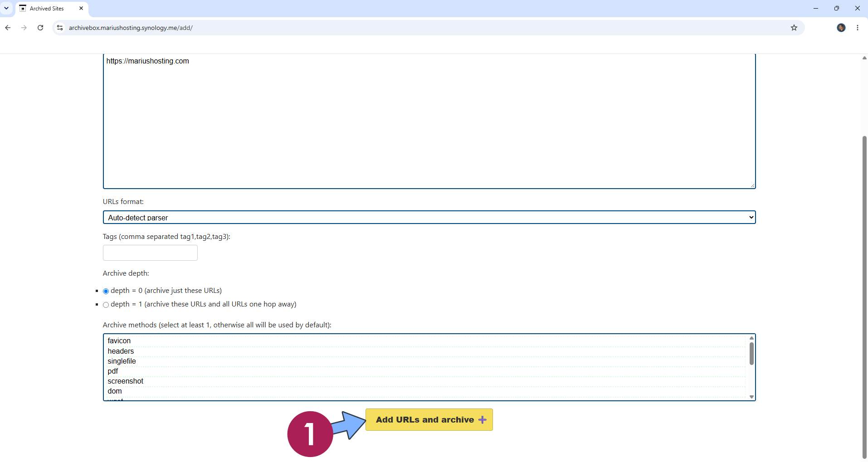Select headers archive method

click(426, 351)
